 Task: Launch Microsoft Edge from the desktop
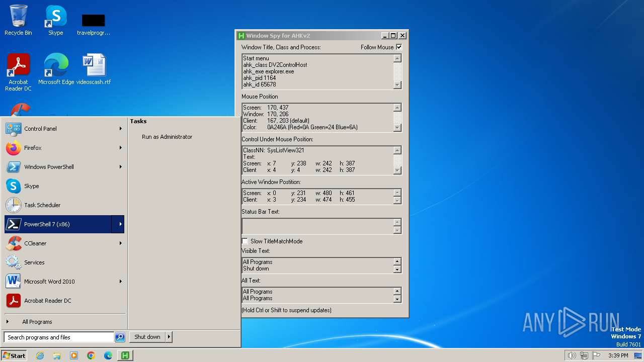coord(56,69)
